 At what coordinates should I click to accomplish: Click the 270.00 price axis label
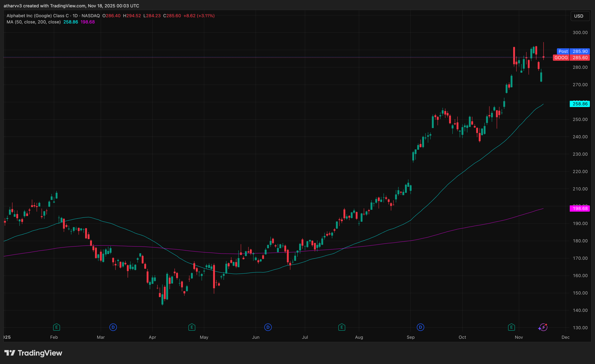[x=580, y=85]
